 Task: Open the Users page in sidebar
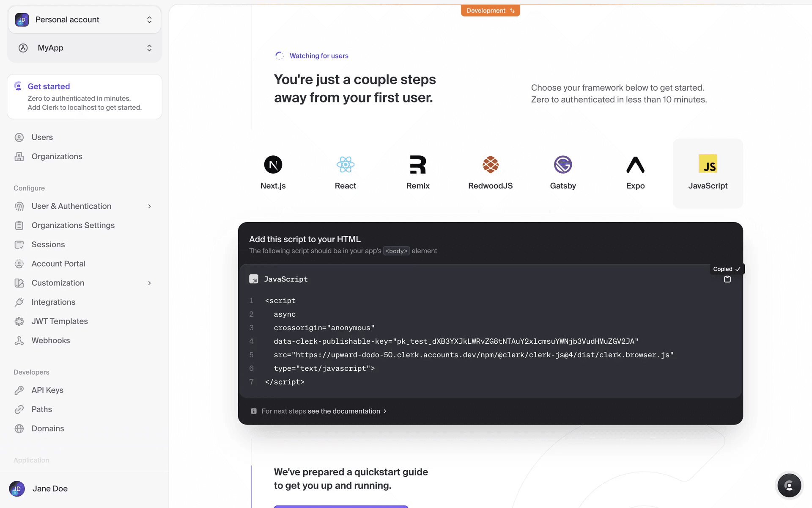click(42, 137)
